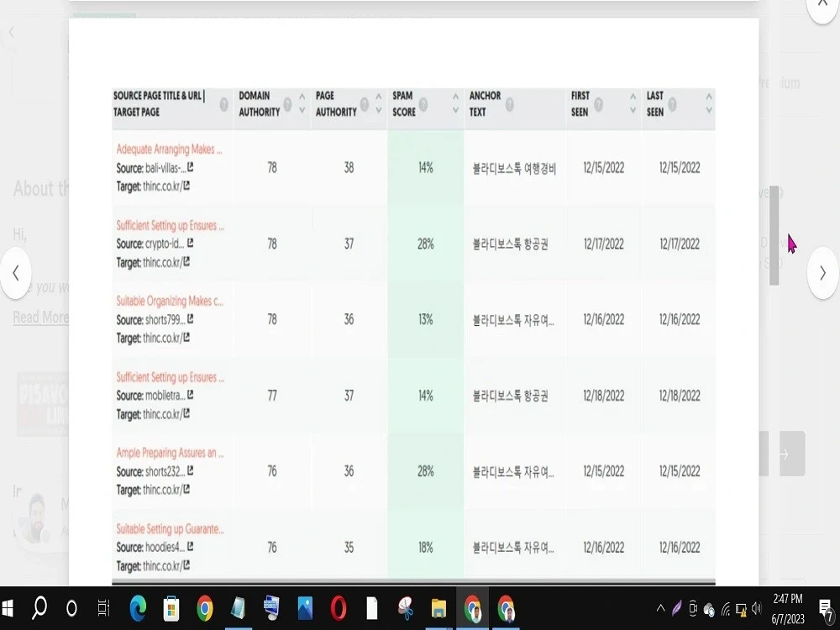Click help icon next to Domain Authority
This screenshot has height=630, width=840.
(x=287, y=104)
